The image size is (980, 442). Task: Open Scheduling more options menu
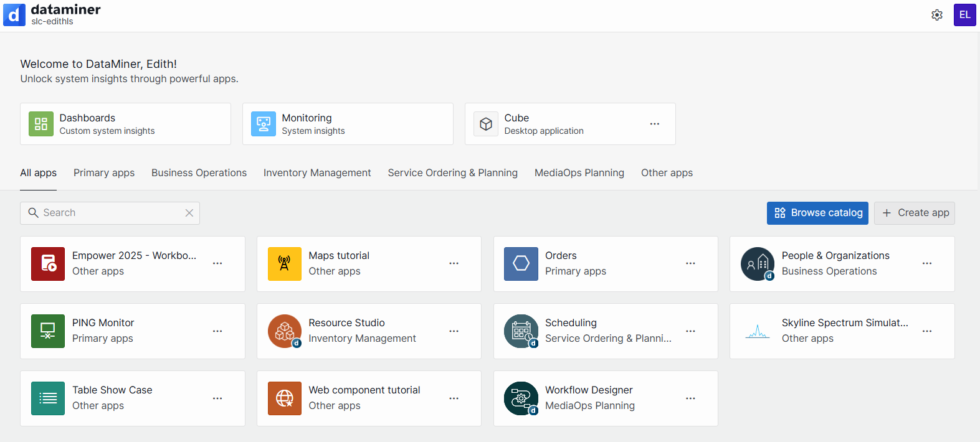(x=690, y=331)
